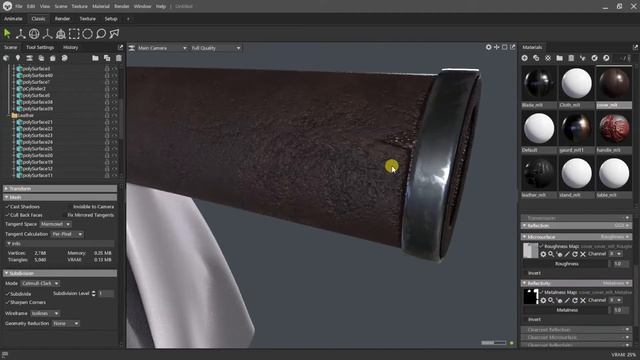Collapse the Info subsection
The width and height of the screenshot is (640, 360).
click(x=60, y=244)
